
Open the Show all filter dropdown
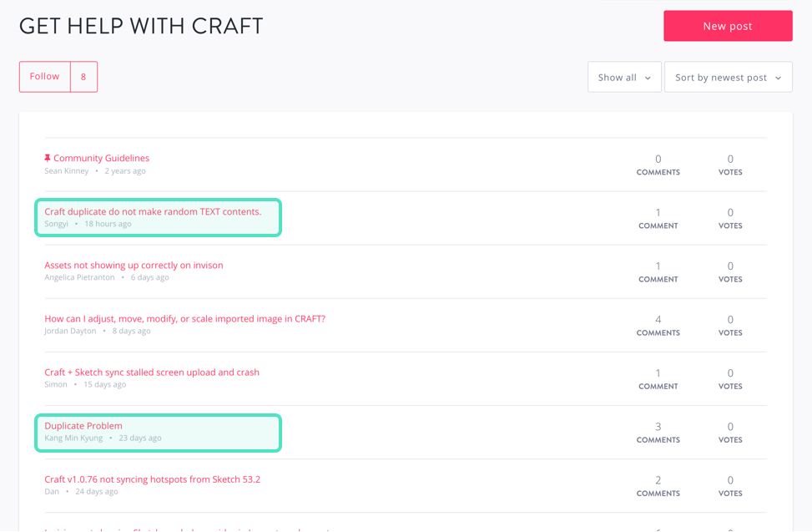coord(624,77)
